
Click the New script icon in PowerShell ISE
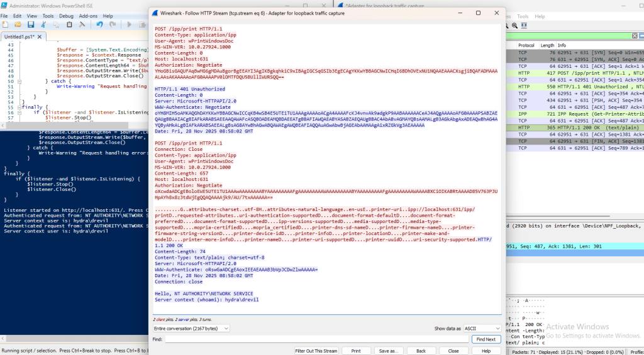click(6, 25)
